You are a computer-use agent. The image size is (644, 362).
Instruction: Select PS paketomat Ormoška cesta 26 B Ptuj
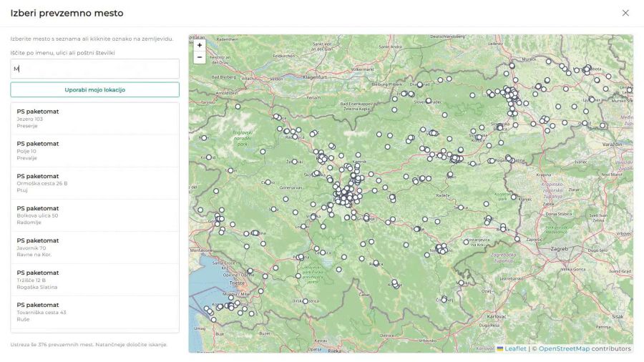(x=95, y=183)
